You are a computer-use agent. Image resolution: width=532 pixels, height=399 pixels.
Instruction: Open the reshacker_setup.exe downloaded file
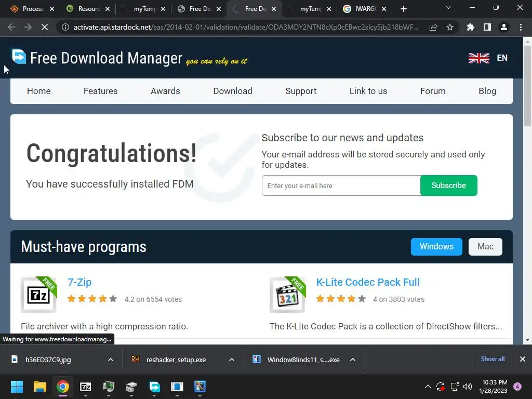tap(176, 360)
